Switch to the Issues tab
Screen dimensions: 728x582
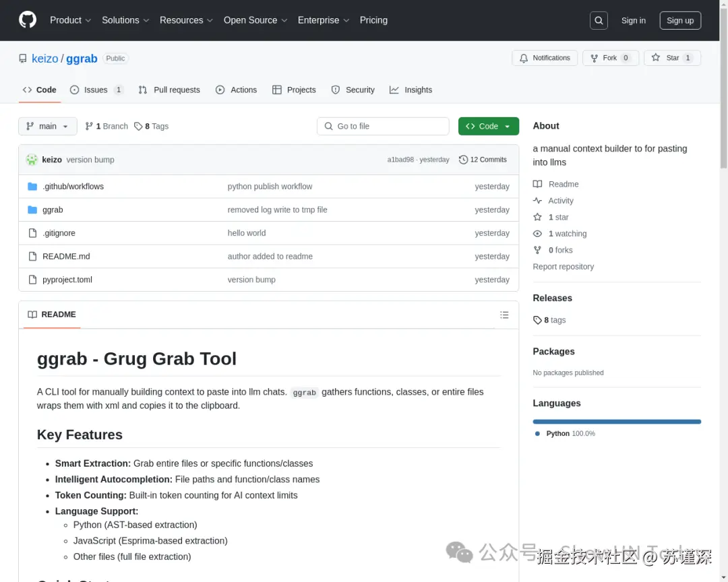click(96, 90)
